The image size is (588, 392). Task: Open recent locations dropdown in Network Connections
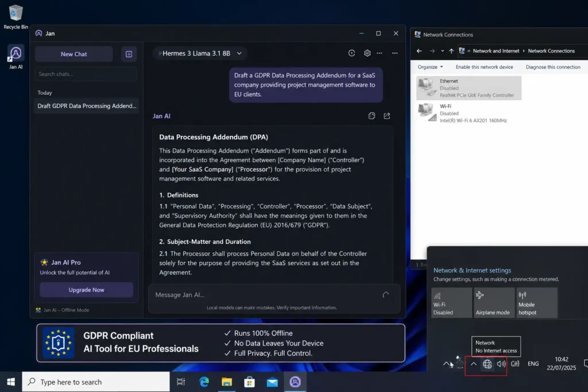tap(443, 51)
